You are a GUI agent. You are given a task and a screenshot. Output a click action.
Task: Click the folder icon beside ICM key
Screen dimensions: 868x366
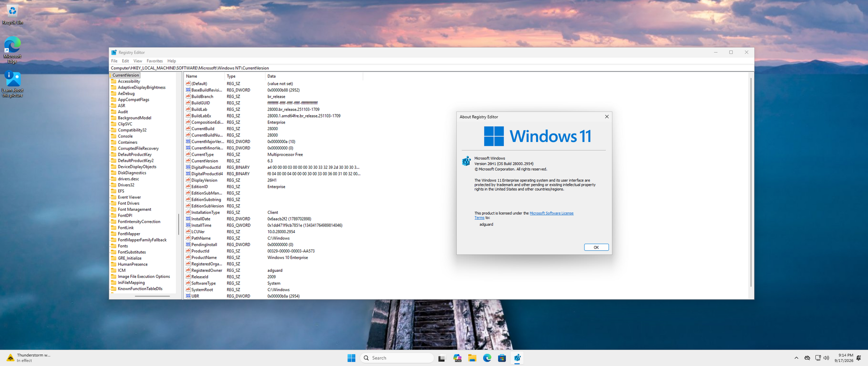tap(114, 270)
